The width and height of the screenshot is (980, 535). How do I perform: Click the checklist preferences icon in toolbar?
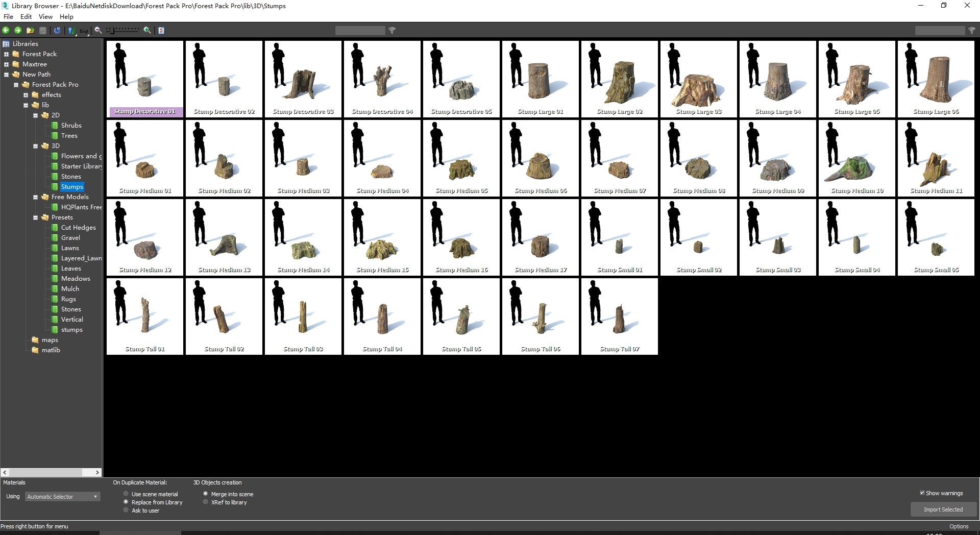[x=161, y=31]
